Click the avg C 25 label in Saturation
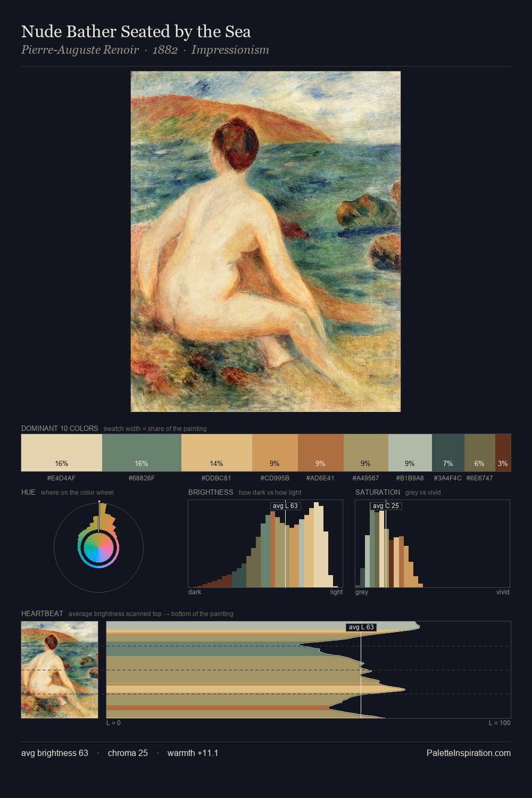 (386, 506)
